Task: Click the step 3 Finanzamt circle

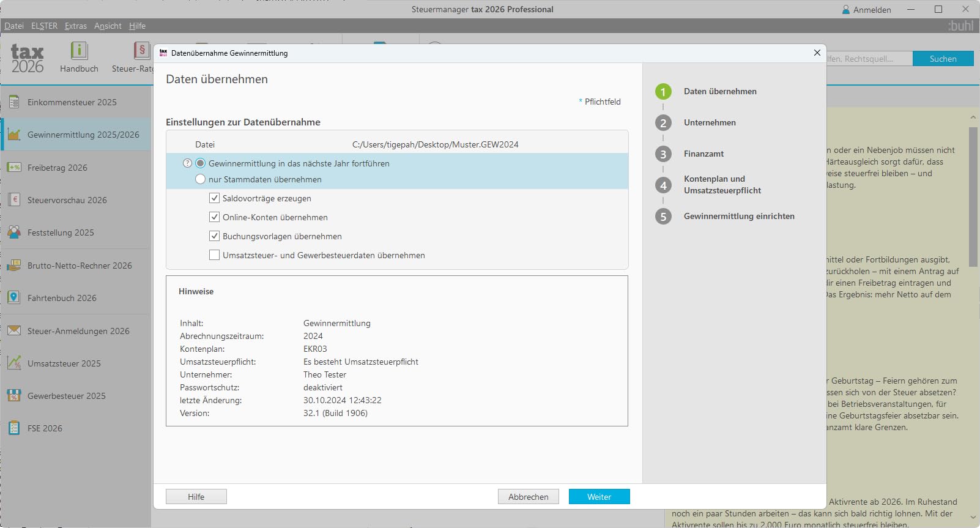Action: click(x=663, y=154)
